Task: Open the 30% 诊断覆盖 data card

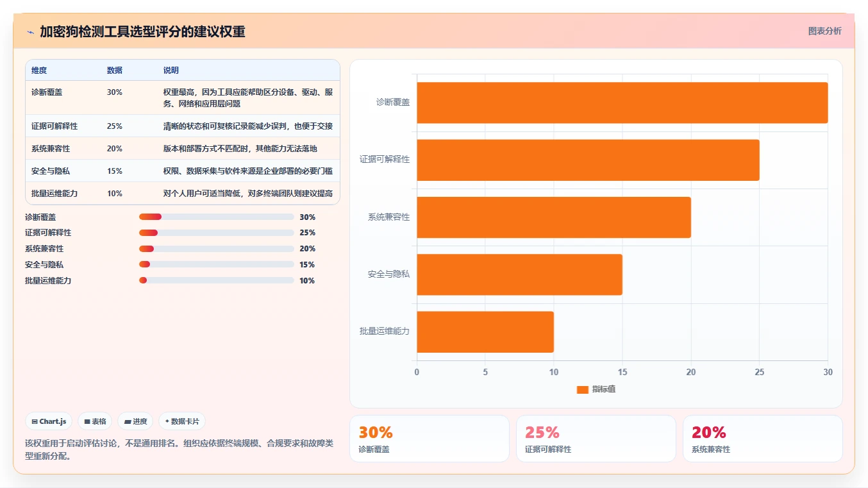Action: click(x=430, y=439)
